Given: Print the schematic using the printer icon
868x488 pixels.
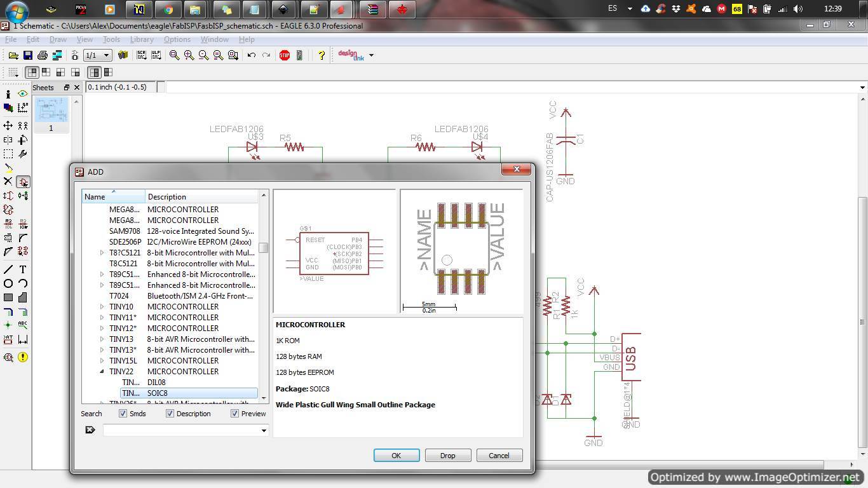Looking at the screenshot, I should (x=42, y=55).
